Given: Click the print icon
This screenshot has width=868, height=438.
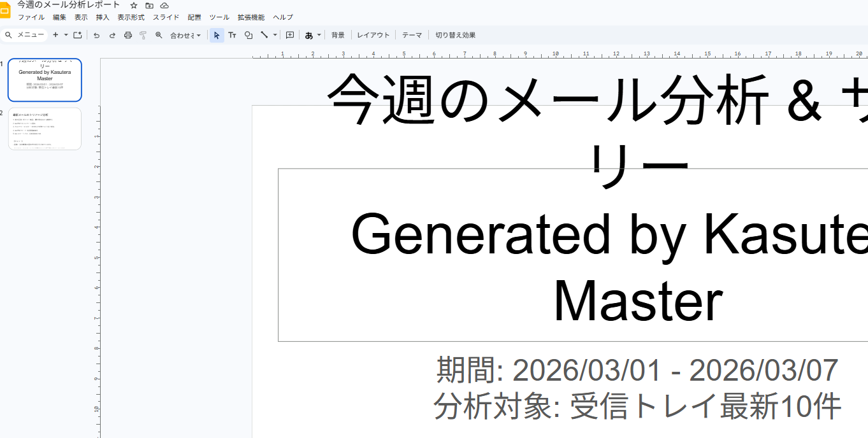Looking at the screenshot, I should click(127, 35).
